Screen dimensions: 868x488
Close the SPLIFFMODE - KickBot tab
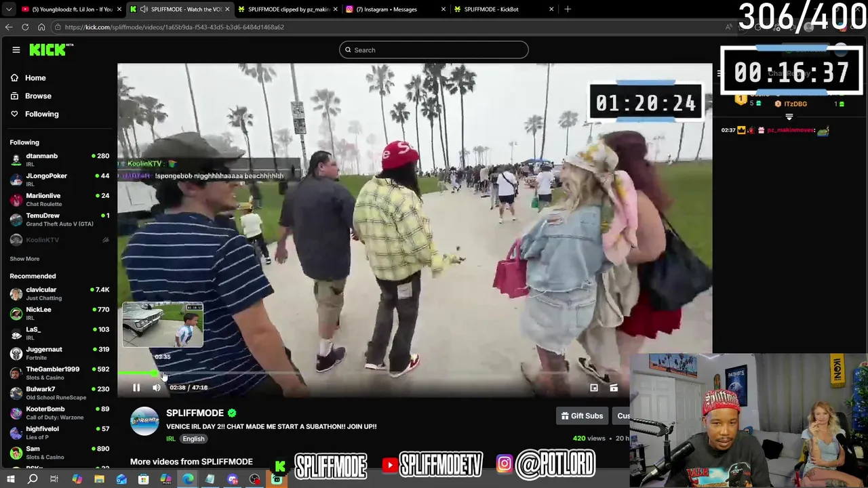[x=551, y=9]
